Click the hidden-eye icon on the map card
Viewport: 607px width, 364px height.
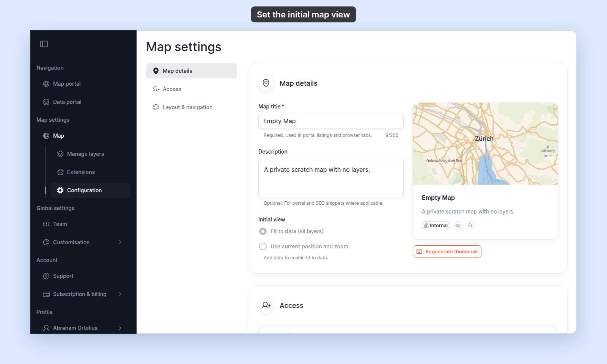tap(458, 226)
